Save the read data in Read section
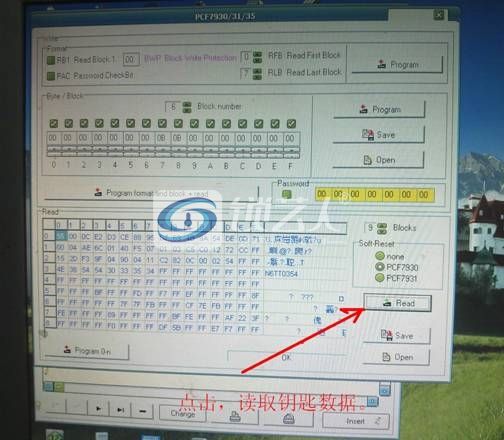Viewport: 504px width, 440px height. [397, 335]
